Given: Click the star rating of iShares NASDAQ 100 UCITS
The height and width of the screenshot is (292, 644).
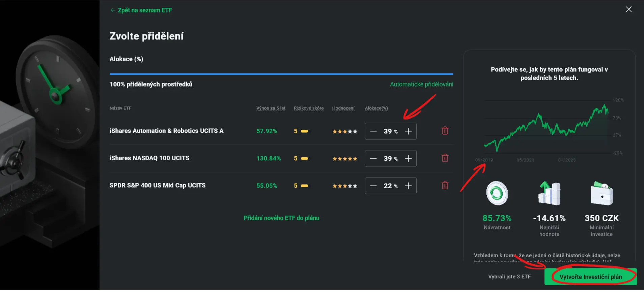Looking at the screenshot, I should 345,159.
